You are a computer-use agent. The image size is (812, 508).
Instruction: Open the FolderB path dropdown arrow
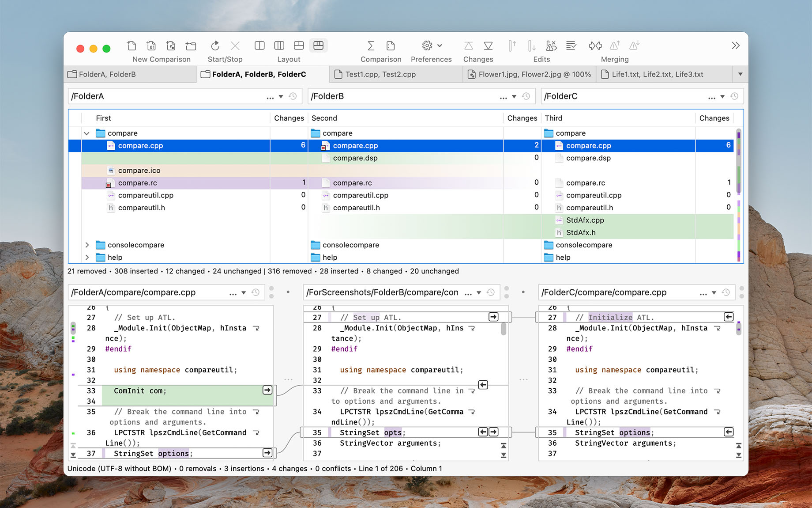tap(514, 96)
